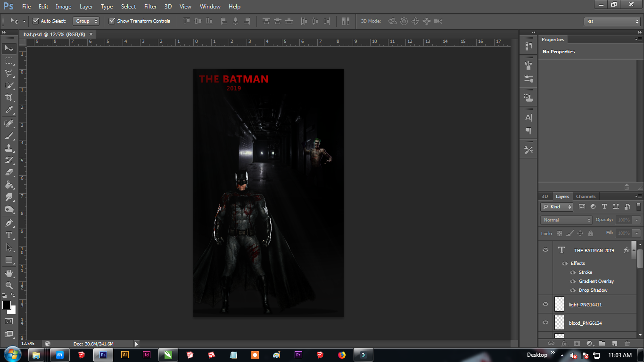This screenshot has width=644, height=362.
Task: Select the Crop tool
Action: coord(9,98)
